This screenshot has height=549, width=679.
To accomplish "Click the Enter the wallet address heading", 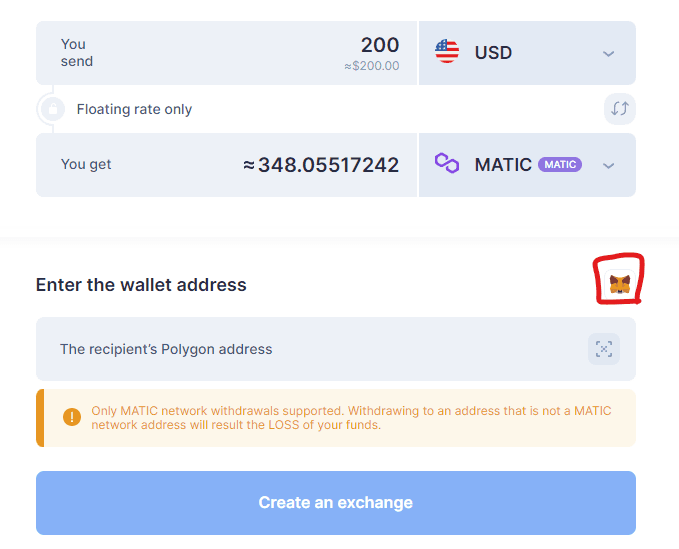I will tap(141, 285).
